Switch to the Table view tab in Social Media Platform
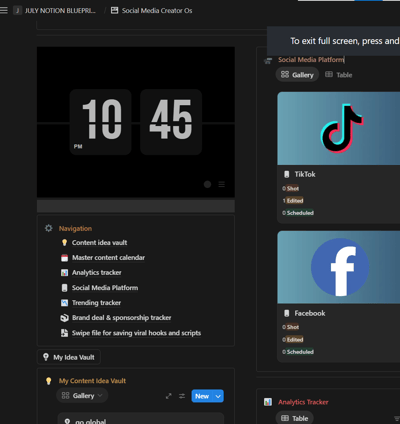The image size is (400, 424). coord(339,75)
